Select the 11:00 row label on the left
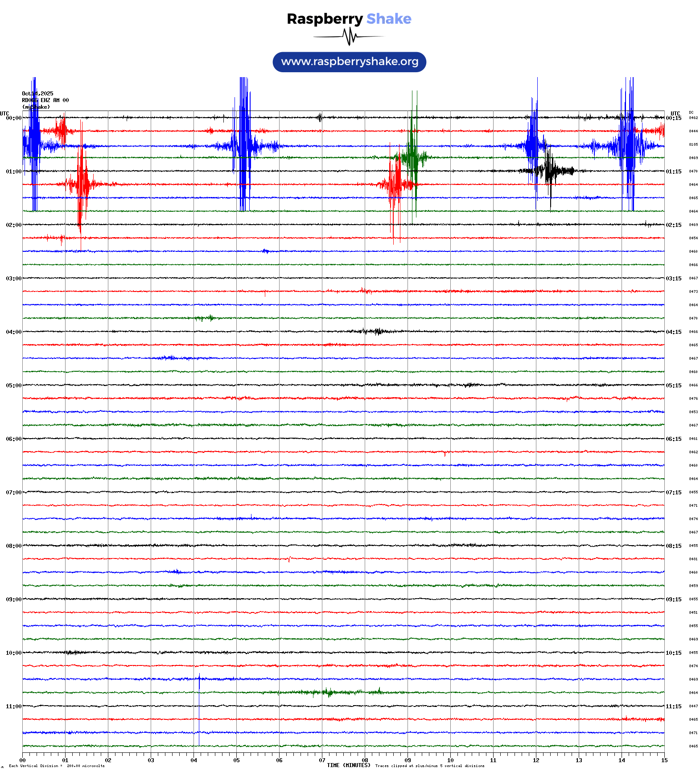Image resolution: width=700 pixels, height=772 pixels. [13, 706]
